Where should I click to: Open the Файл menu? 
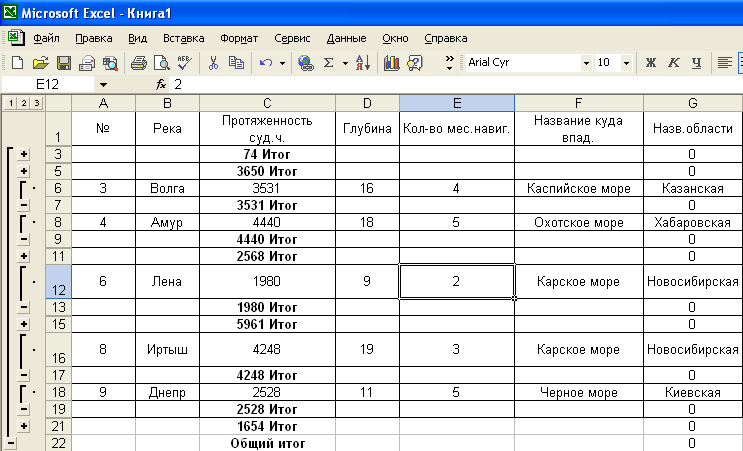(46, 38)
